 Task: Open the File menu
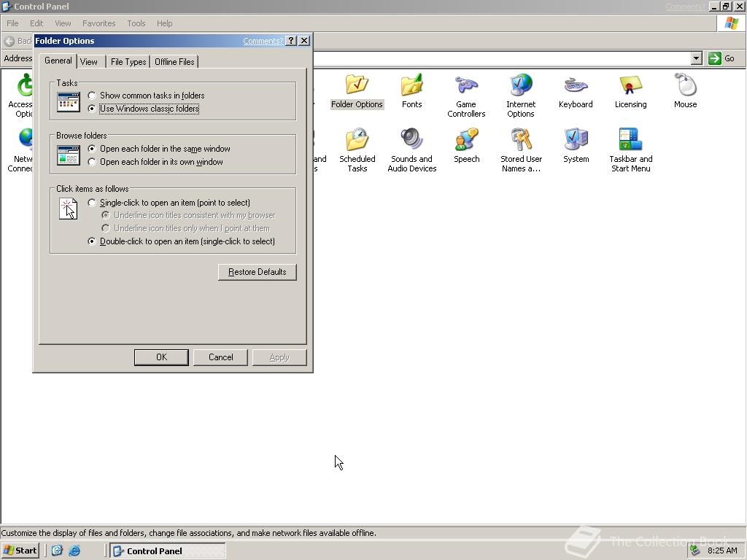coord(13,23)
